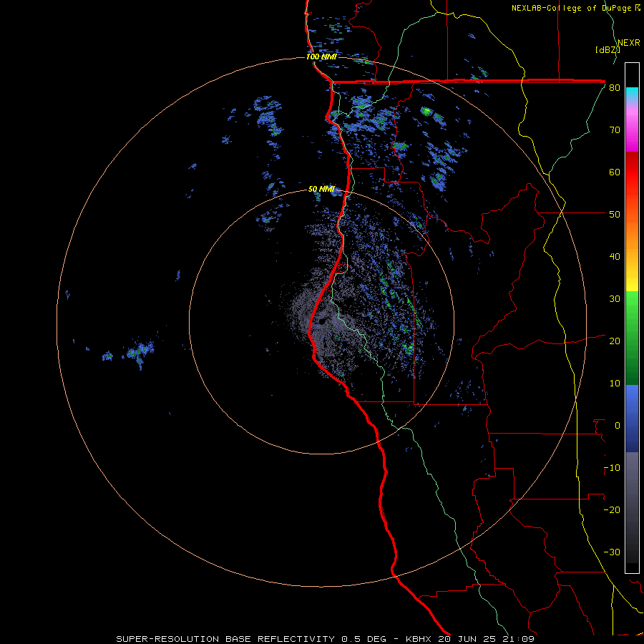Click the NEXR label above color bar
Image resolution: width=644 pixels, height=644 pixels.
[629, 43]
